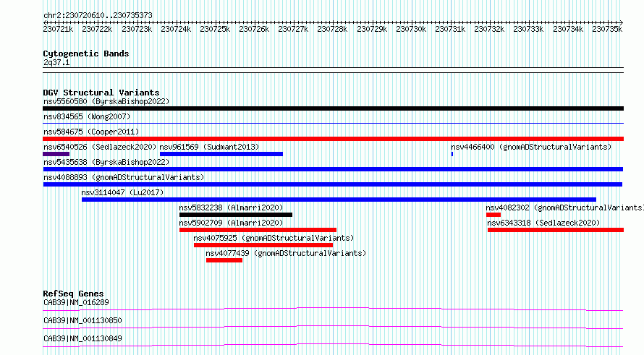Viewport: 644px width, 355px height.
Task: Select the red nsv584675 variant bar
Action: [x=333, y=139]
